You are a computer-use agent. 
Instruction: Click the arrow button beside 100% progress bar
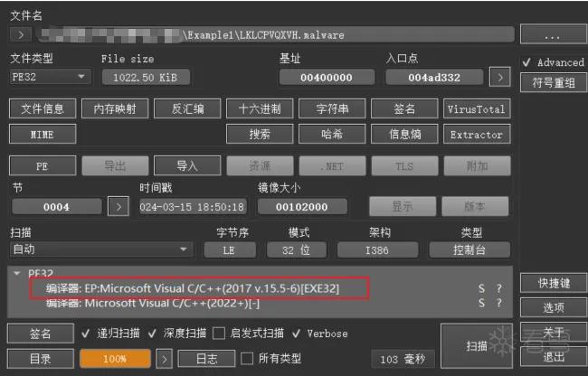tap(165, 359)
